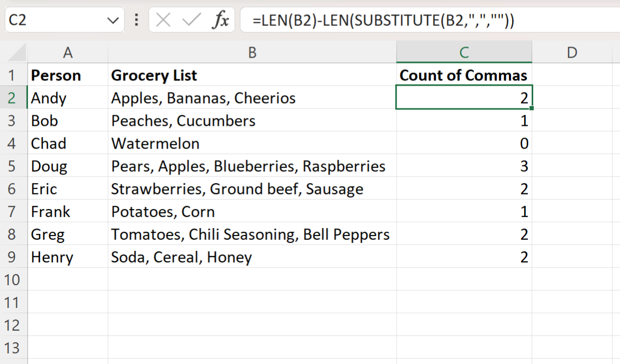Click the Count of Commas header cell

(464, 75)
